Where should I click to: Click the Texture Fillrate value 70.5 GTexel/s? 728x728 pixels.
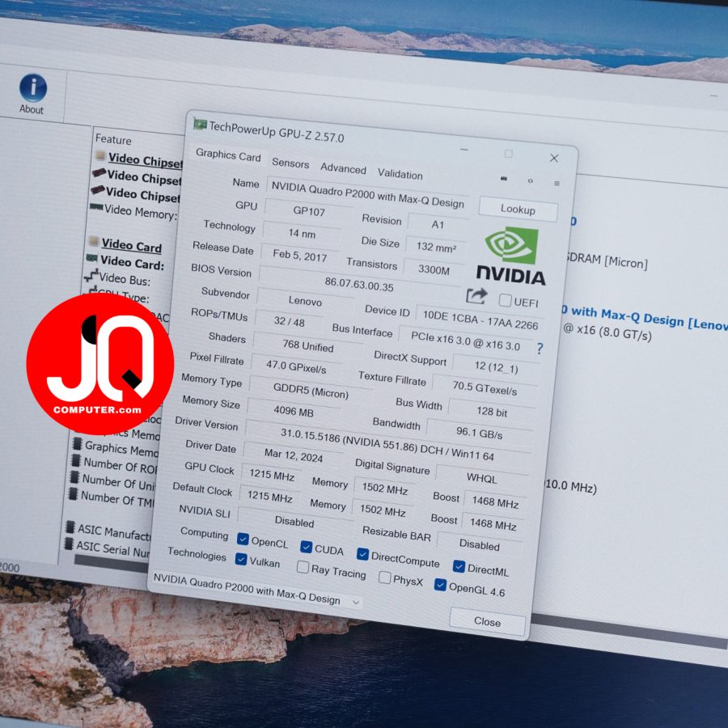(x=485, y=388)
